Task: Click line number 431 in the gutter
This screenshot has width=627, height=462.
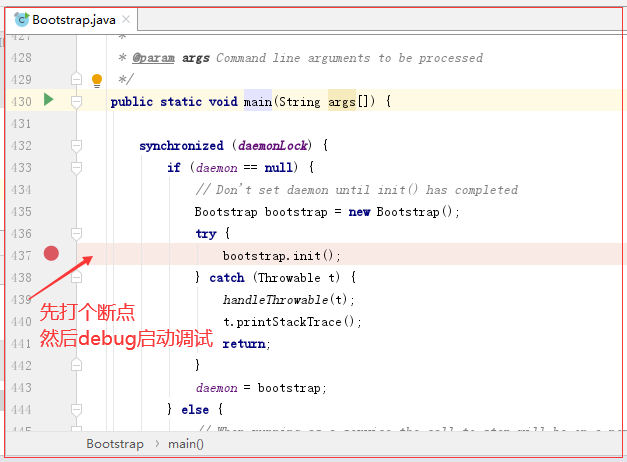Action: tap(21, 124)
